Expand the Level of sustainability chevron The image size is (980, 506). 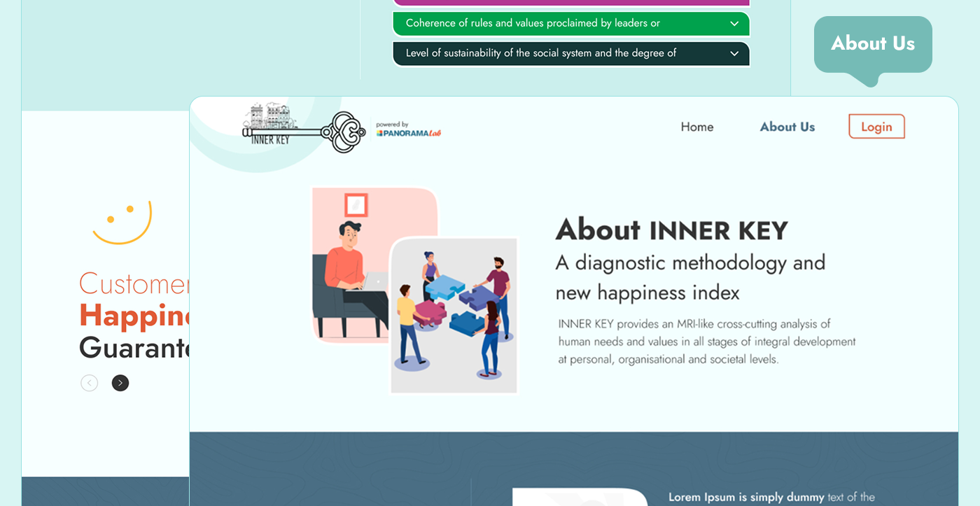[x=734, y=54]
